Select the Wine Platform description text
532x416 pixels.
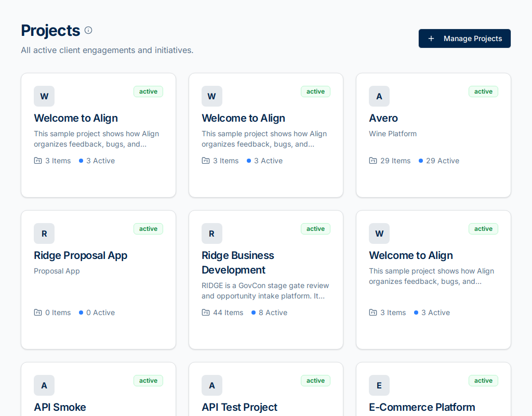[393, 134]
